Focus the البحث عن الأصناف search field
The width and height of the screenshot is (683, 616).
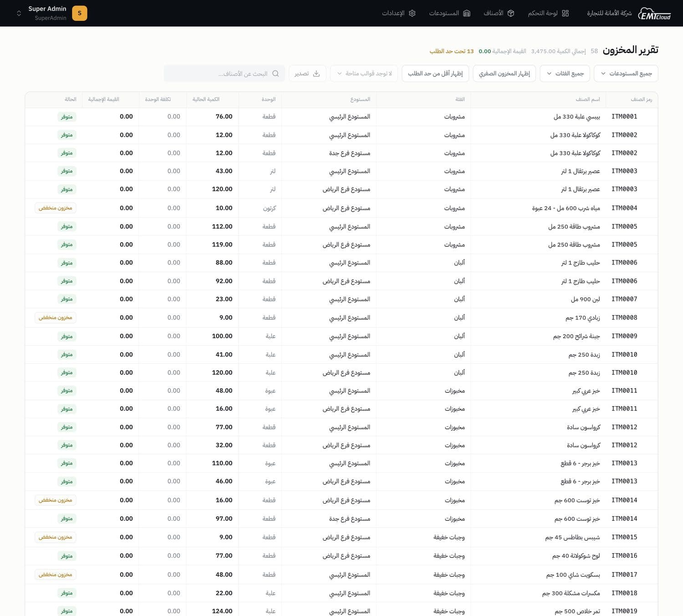coord(224,73)
